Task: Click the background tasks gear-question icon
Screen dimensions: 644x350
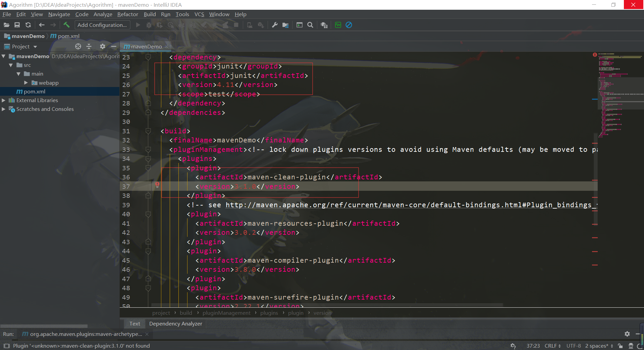Action: 513,346
